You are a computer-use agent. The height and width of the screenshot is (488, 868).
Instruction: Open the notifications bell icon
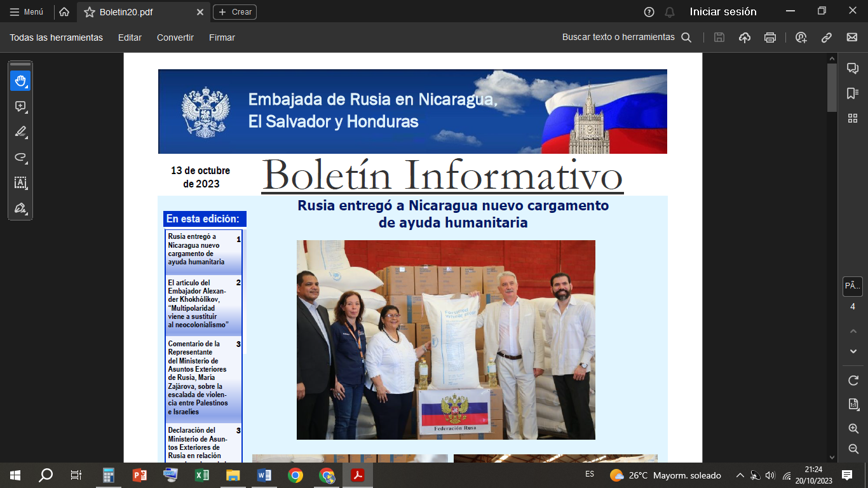coord(670,12)
